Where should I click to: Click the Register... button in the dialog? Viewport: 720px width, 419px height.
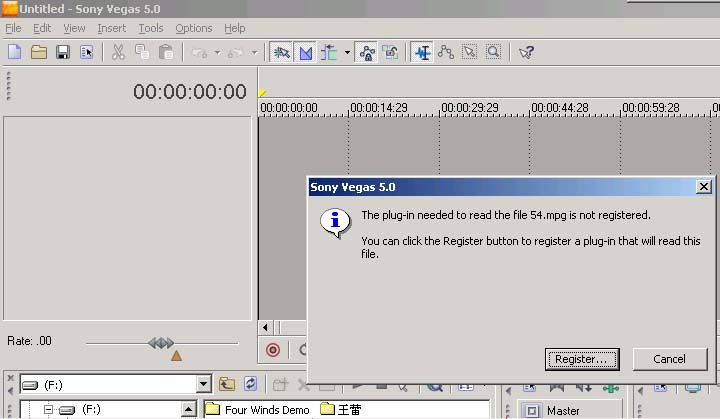(582, 359)
